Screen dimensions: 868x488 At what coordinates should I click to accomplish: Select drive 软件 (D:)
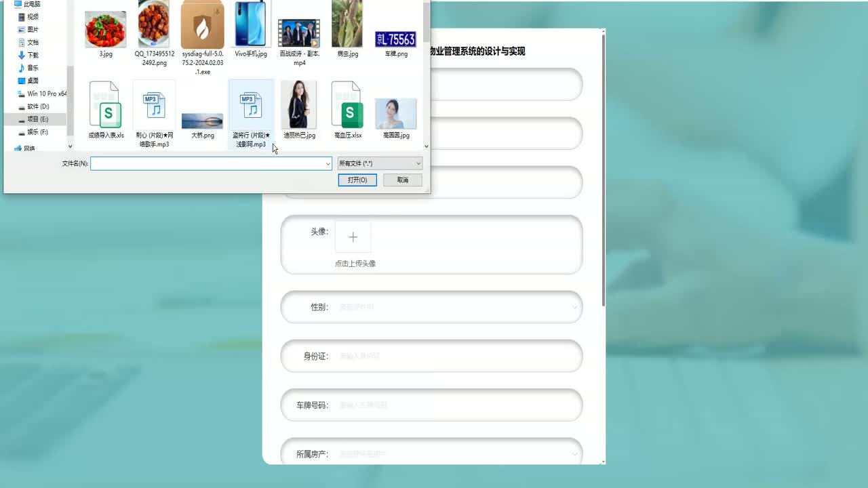(38, 106)
